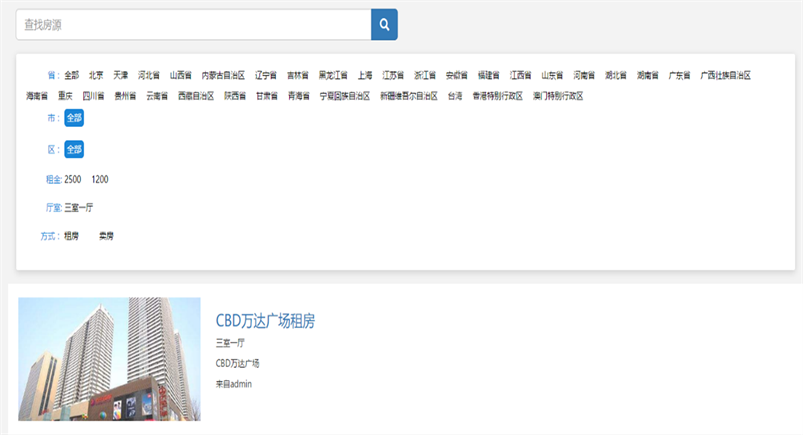This screenshot has width=803, height=435.
Task: Select 全部 in the province filter row
Action: click(x=71, y=75)
